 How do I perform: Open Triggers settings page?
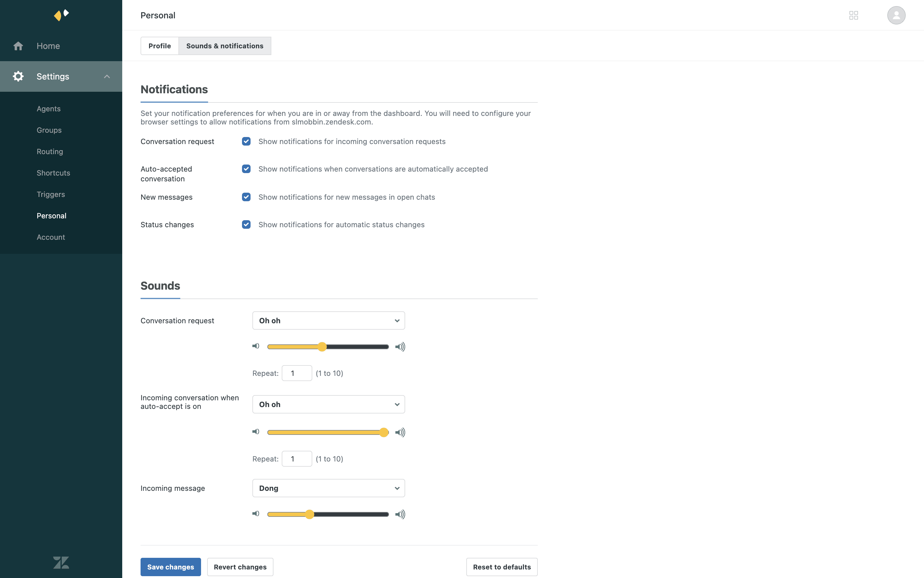pyautogui.click(x=51, y=194)
